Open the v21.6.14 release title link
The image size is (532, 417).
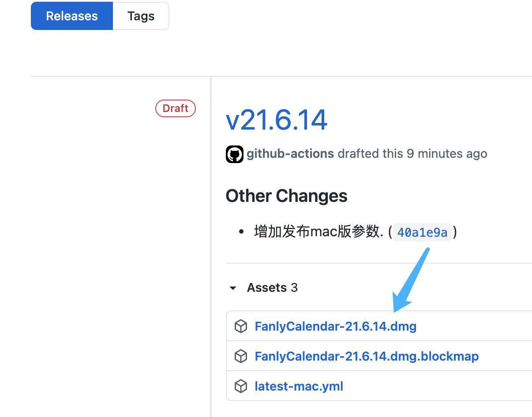coord(277,120)
